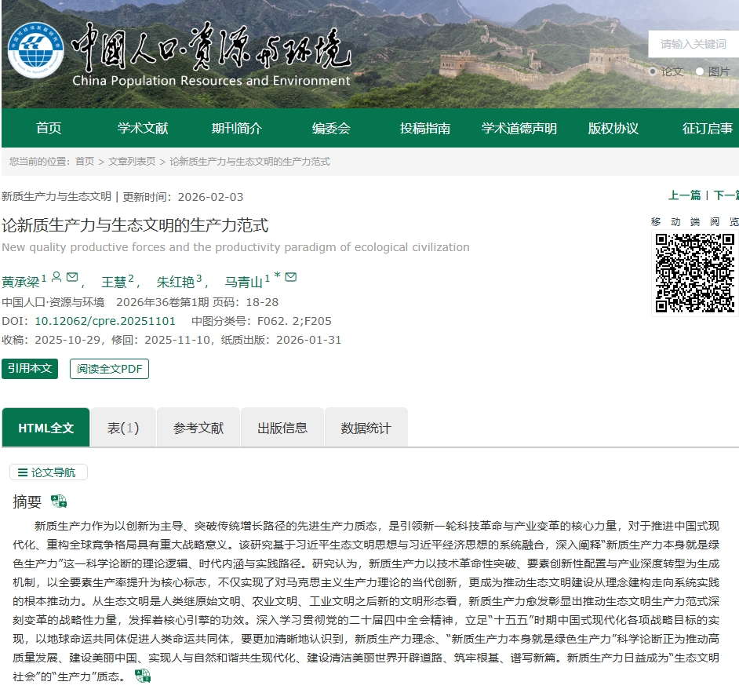Select the 图片 search radio button
Viewport: 739px width, 700px height.
click(700, 71)
